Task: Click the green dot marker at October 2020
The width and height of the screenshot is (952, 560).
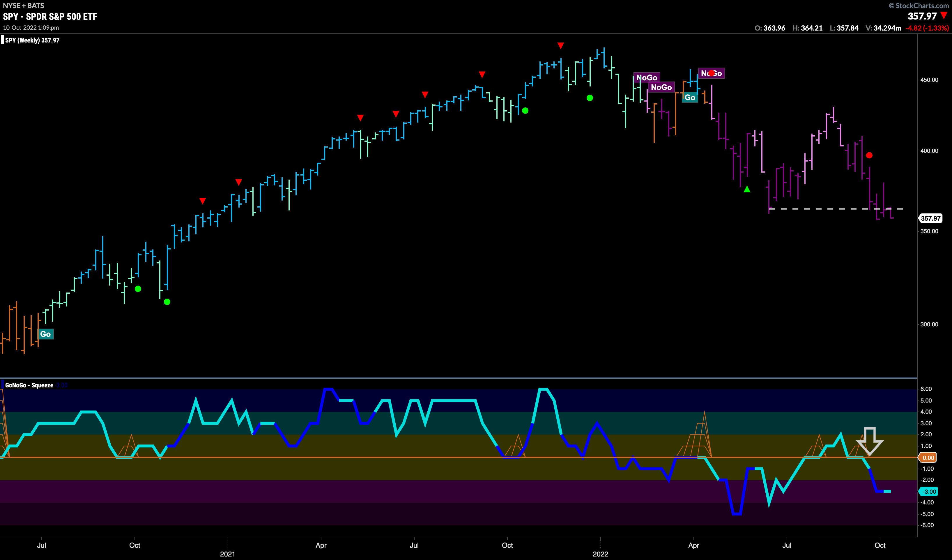Action: [x=138, y=289]
